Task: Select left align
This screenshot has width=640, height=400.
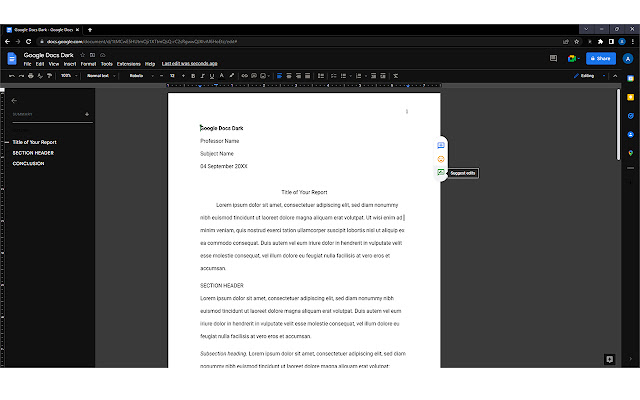Action: pos(280,76)
